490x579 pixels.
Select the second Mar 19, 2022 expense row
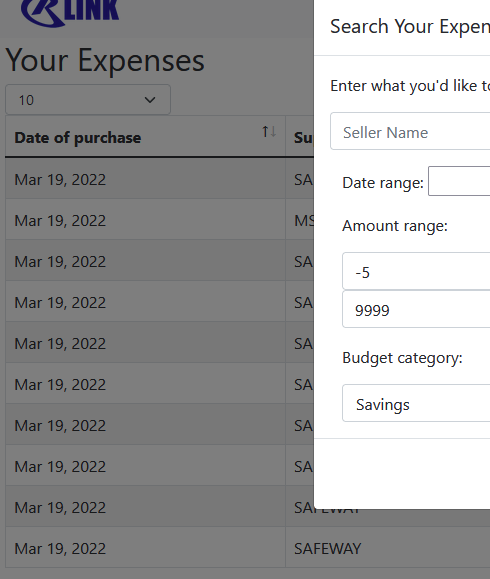pyautogui.click(x=159, y=219)
